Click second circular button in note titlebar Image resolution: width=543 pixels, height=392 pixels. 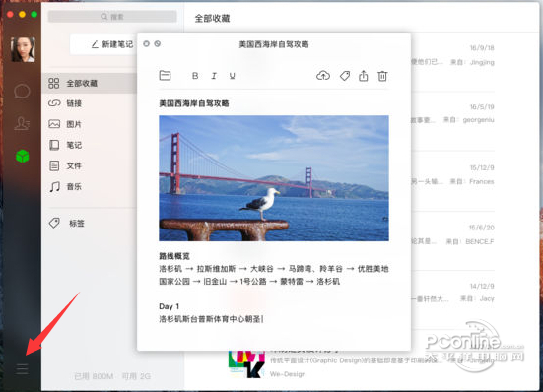point(158,44)
